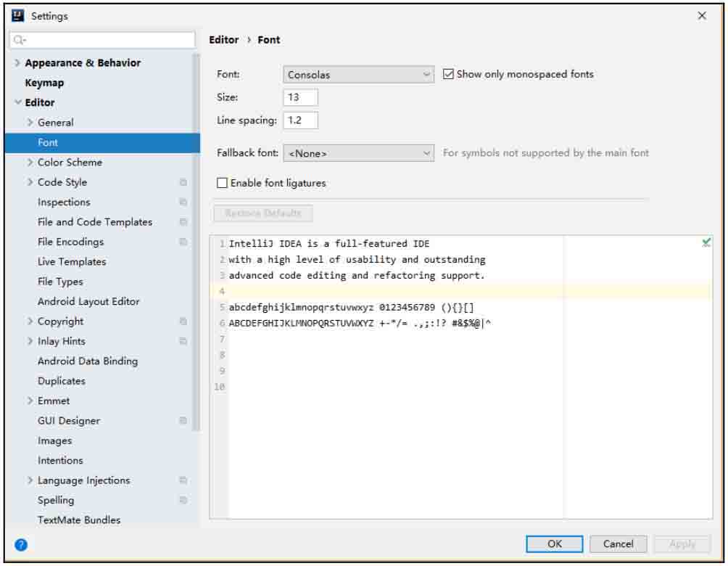Enable font ligatures checkbox
Screen dimensions: 728x566
click(x=223, y=184)
